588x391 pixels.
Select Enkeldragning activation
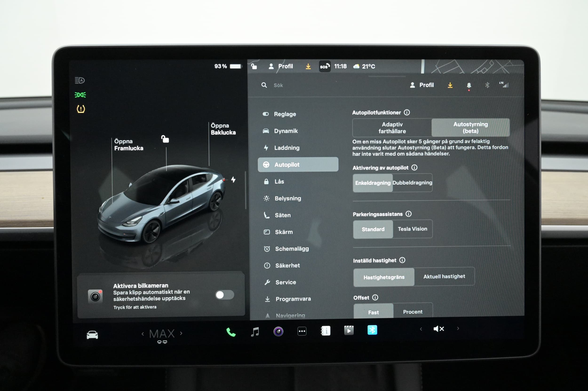point(373,183)
